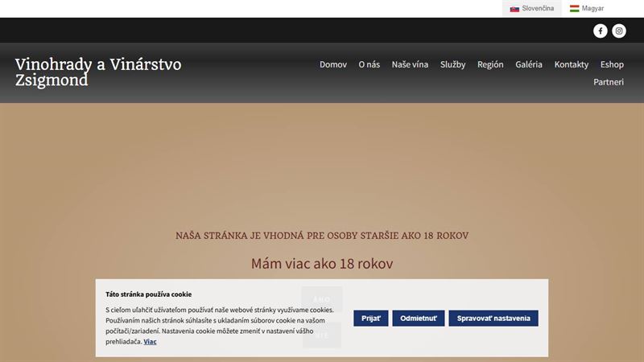644x362 pixels.
Task: Go to Kontakty page
Action: 572,64
